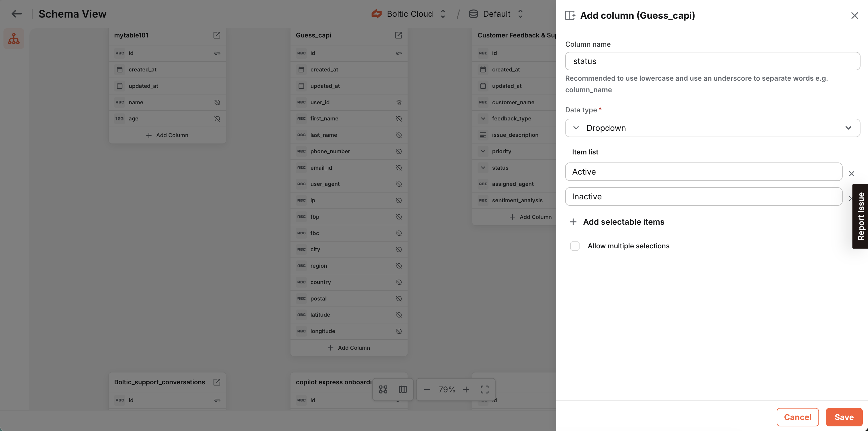Click Add selectable items link
868x431 pixels.
click(623, 222)
